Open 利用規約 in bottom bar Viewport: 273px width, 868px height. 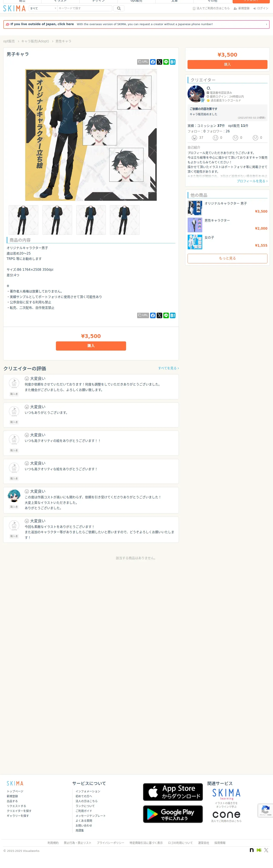coord(53,843)
